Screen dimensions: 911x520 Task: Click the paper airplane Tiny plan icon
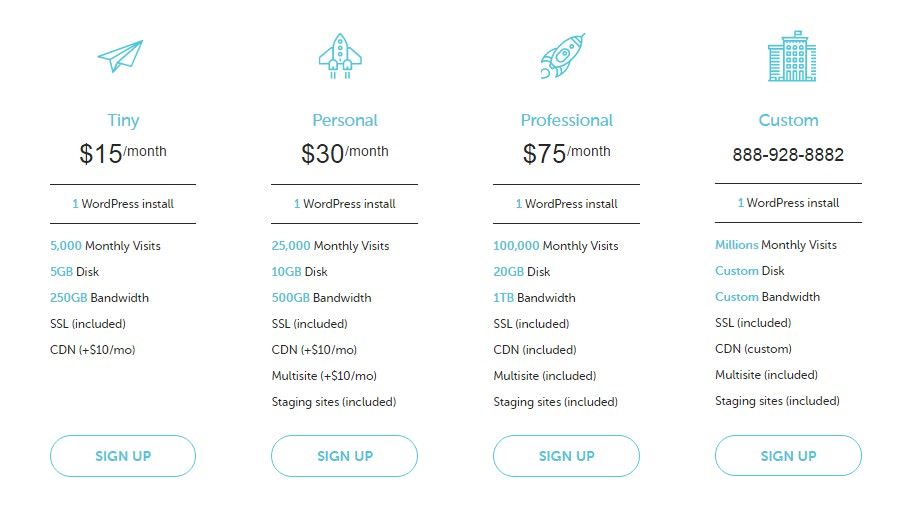pyautogui.click(x=120, y=56)
